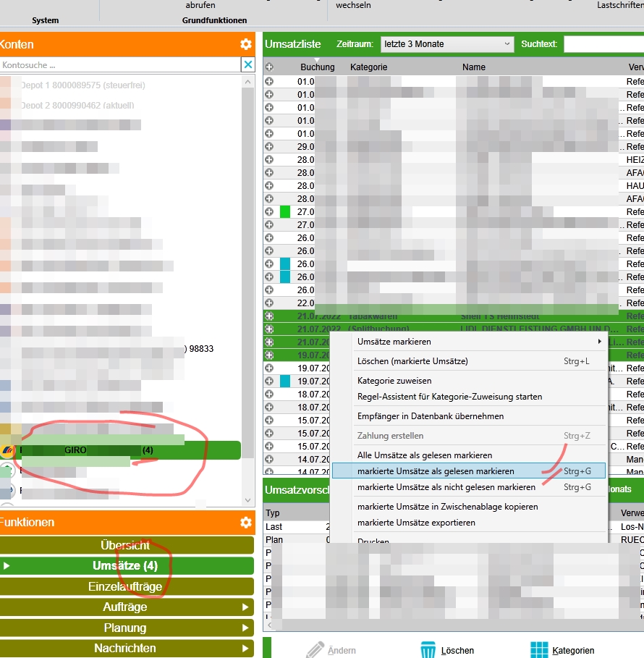
Task: Expand the 29.0 transaction row
Action: [269, 146]
